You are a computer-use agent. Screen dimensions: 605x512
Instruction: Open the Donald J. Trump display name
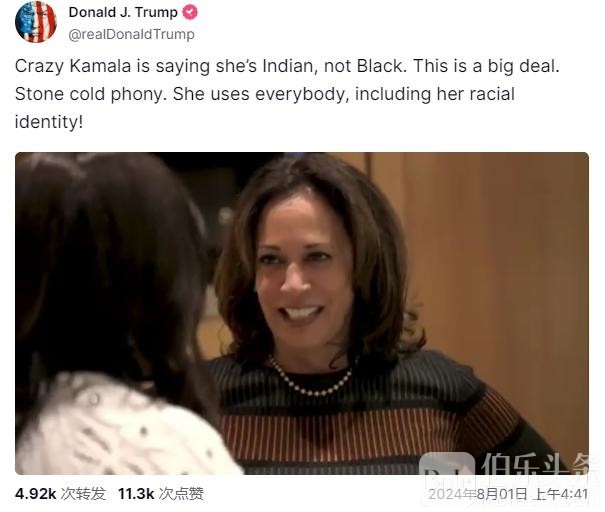[123, 12]
